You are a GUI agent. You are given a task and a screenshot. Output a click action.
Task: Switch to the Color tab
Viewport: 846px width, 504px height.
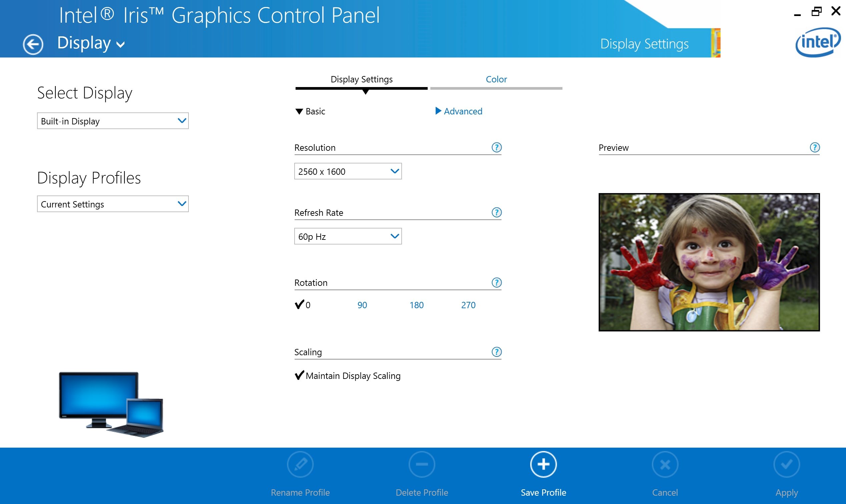point(496,79)
